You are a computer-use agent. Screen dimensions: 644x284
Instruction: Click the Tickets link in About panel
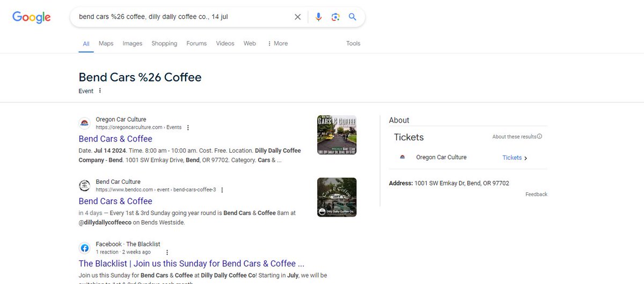point(512,158)
